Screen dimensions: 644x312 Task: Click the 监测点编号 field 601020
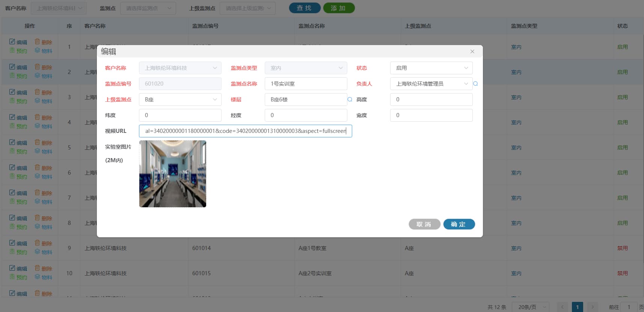pyautogui.click(x=180, y=84)
